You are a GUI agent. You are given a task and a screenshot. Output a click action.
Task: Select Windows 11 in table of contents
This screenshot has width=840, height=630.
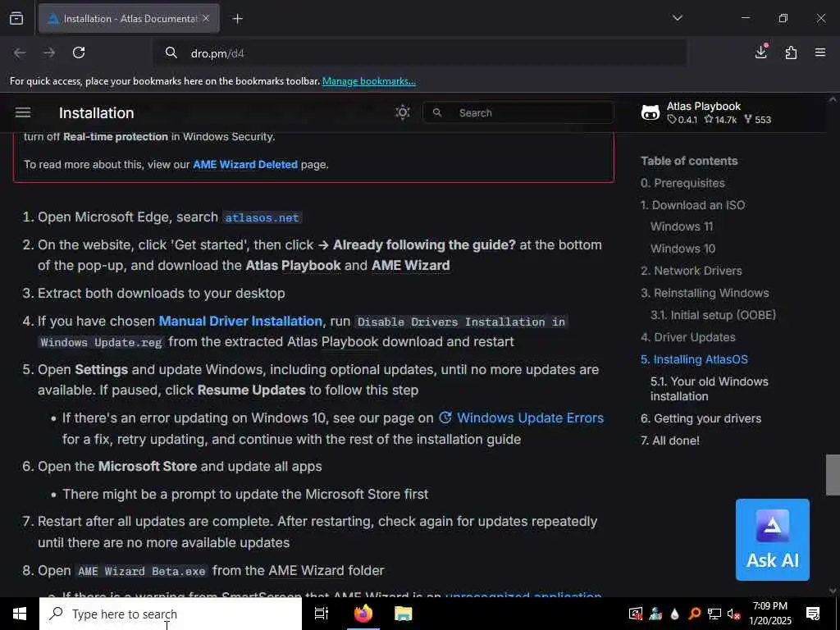click(682, 226)
